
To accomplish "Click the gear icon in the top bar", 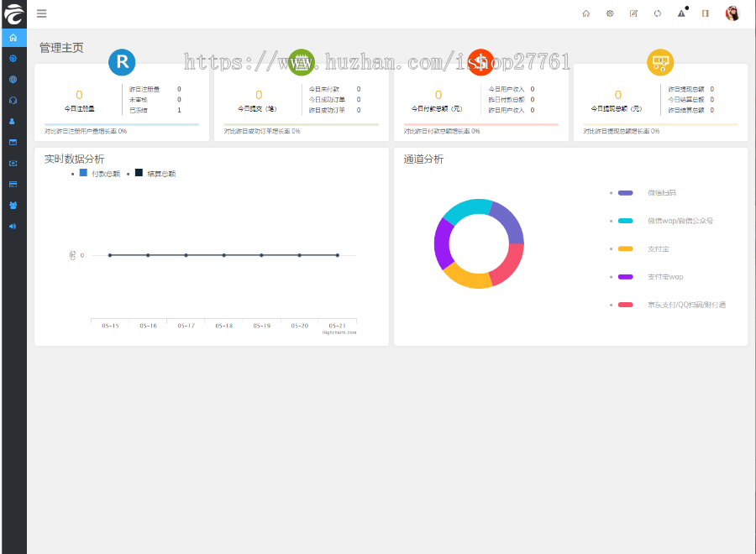I will tap(610, 13).
